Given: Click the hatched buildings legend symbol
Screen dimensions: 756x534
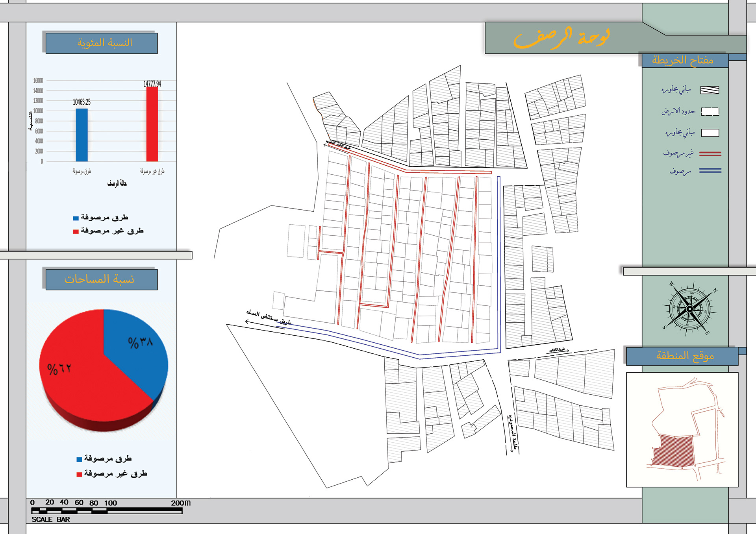Looking at the screenshot, I should (x=710, y=90).
